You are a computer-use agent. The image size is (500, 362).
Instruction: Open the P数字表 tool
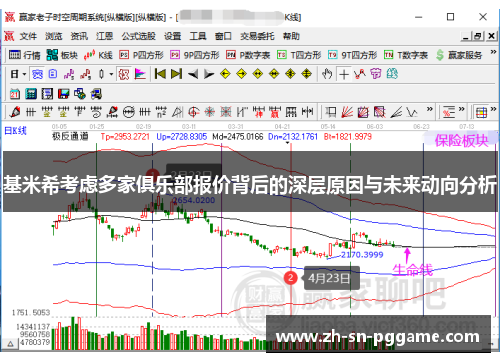[x=248, y=55]
